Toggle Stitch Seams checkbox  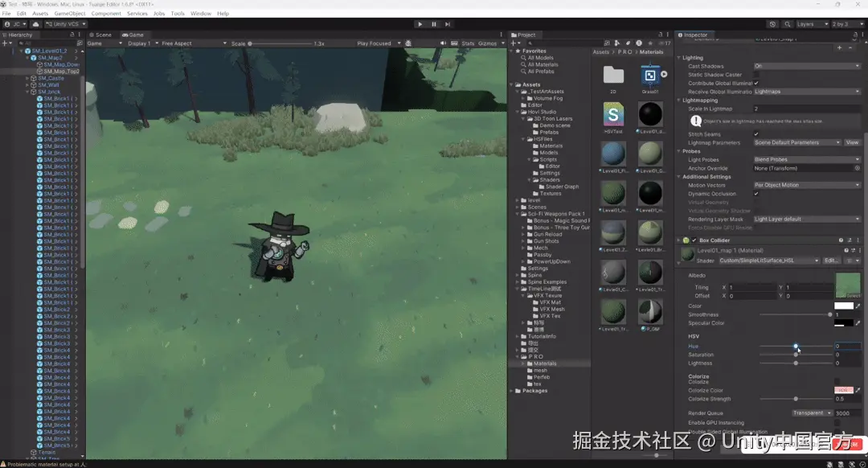[x=757, y=134]
